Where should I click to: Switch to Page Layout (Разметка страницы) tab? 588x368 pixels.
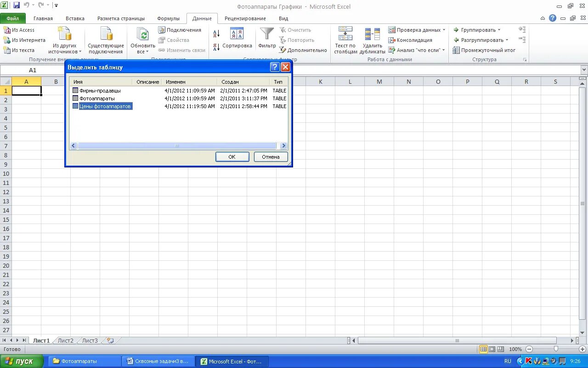click(121, 18)
